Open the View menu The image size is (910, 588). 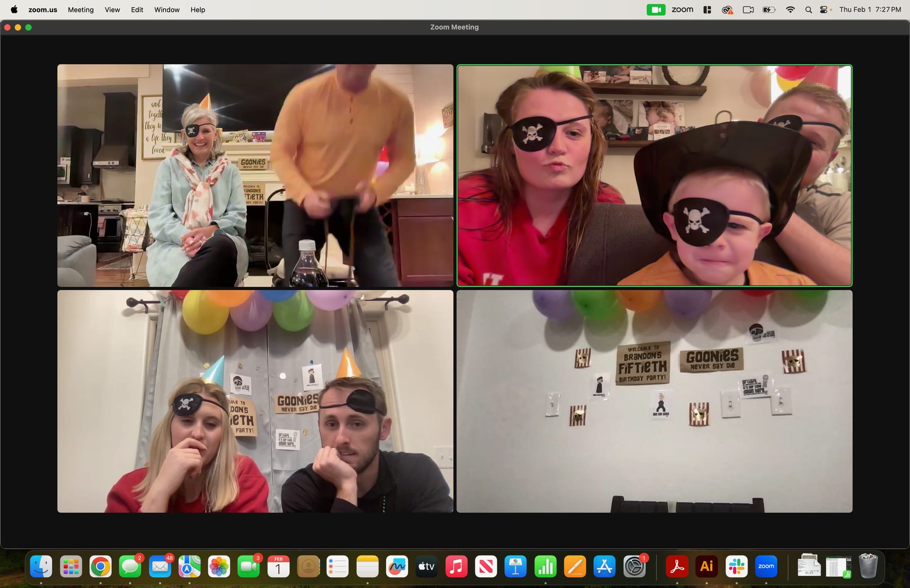112,10
